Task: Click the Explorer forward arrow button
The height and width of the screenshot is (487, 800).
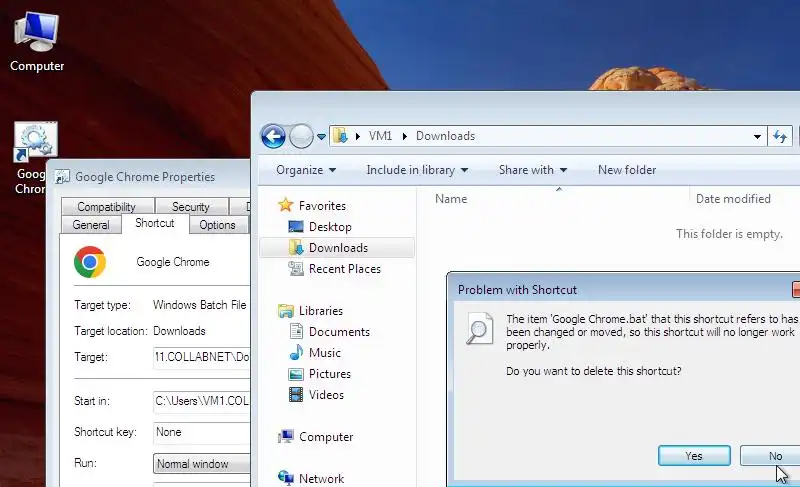Action: (x=301, y=136)
